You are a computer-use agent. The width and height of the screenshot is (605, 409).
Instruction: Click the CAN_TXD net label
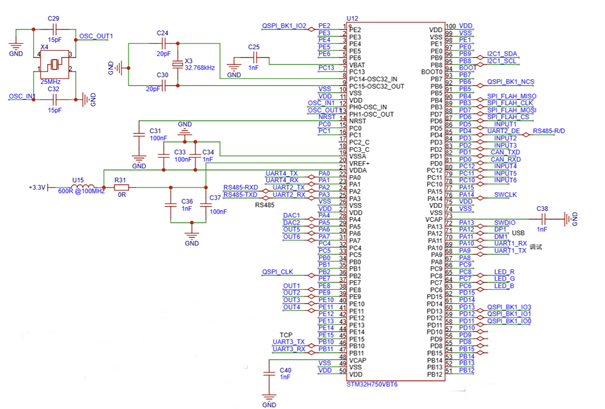tap(505, 152)
